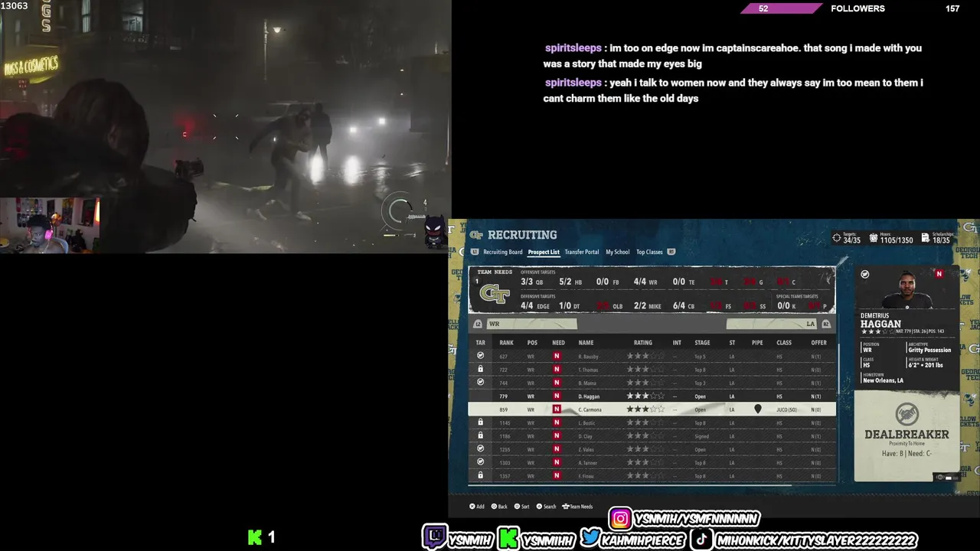Click the Hours clock icon
This screenshot has height=551, width=980.
(x=874, y=239)
